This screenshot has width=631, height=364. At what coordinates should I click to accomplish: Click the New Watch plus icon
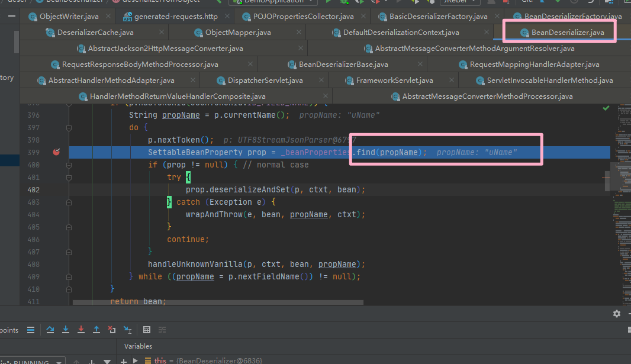point(124,361)
